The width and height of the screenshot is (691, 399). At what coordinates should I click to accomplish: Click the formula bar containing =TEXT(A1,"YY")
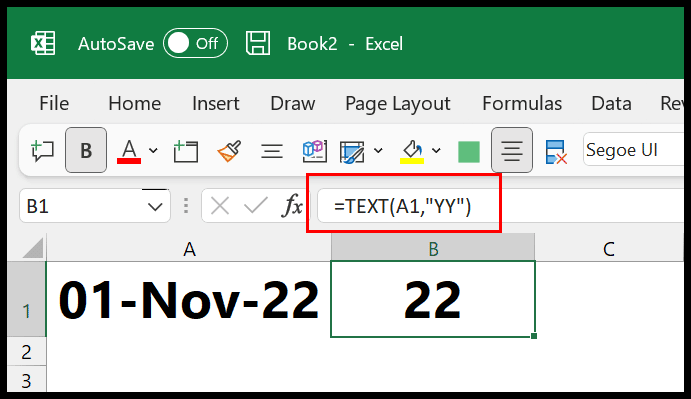coord(500,205)
